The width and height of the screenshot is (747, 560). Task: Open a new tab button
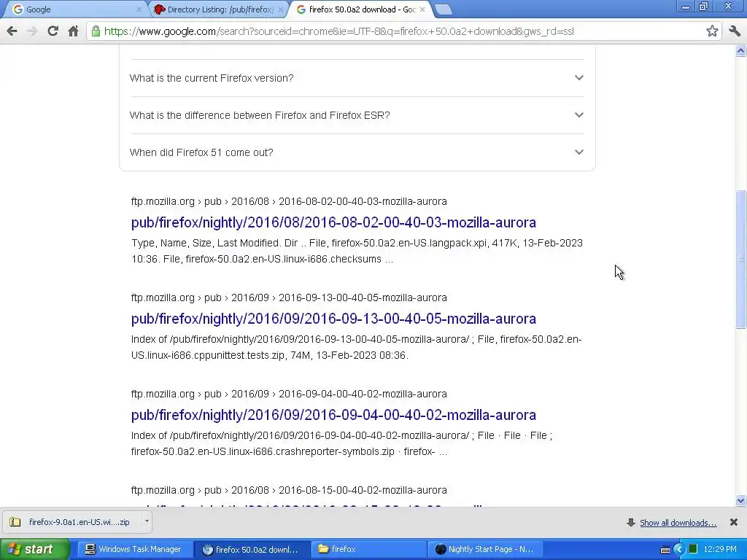click(x=443, y=9)
